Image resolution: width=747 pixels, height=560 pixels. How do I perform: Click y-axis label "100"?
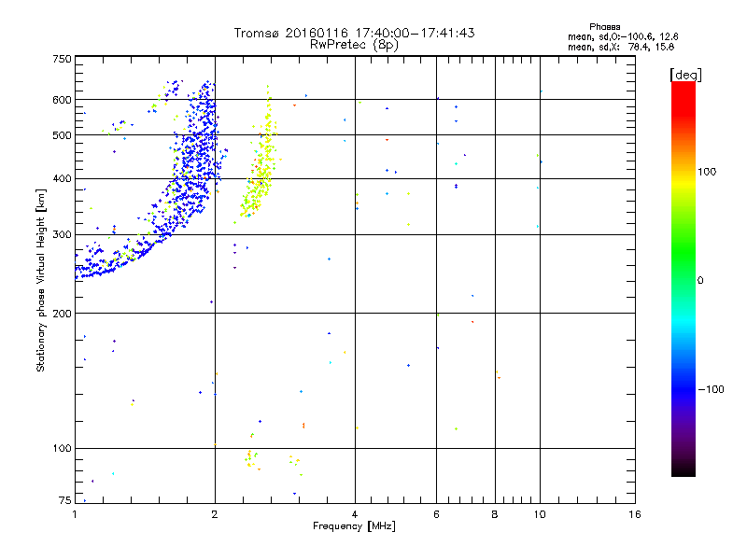click(62, 448)
